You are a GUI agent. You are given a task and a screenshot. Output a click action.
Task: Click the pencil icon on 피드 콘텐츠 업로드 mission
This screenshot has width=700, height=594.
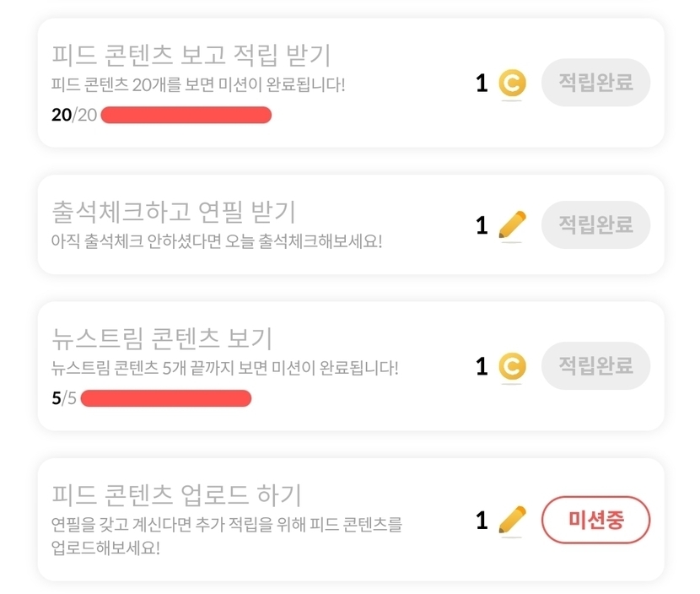click(x=512, y=520)
